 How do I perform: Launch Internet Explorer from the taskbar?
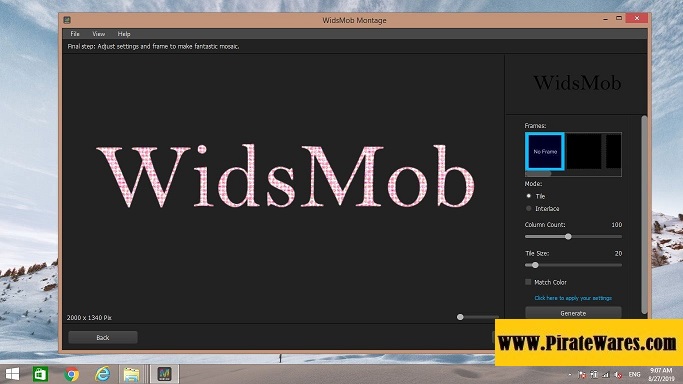click(x=102, y=374)
